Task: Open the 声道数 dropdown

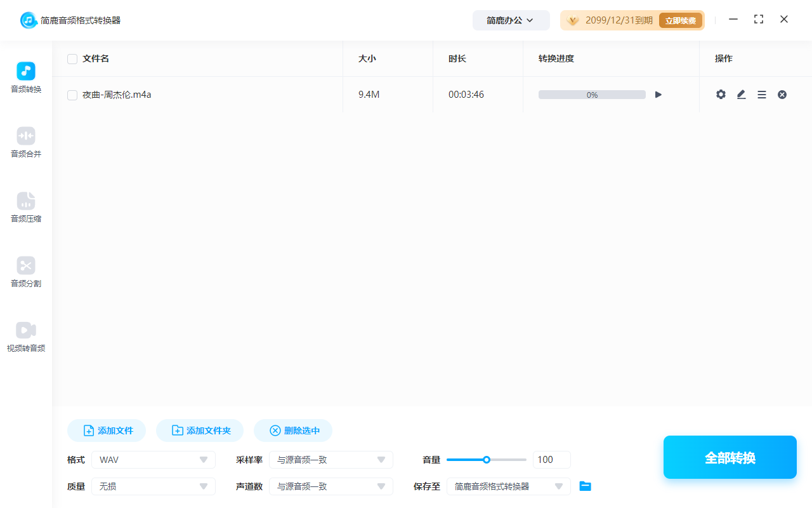Action: click(x=331, y=486)
